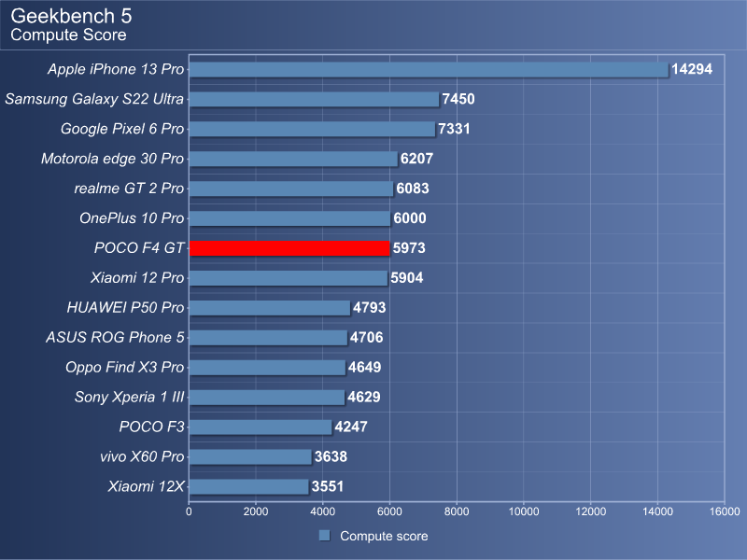Click the "4000" axis tick label
Screen dimensions: 747x560
click(x=323, y=511)
